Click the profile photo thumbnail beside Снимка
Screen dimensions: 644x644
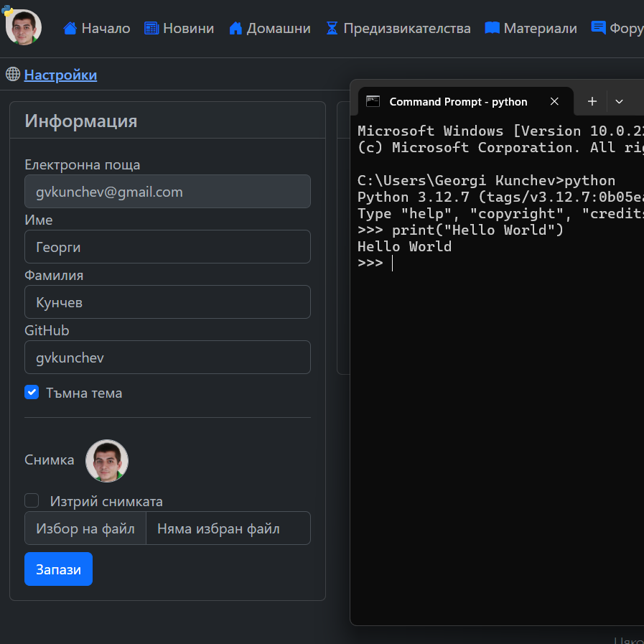pyautogui.click(x=107, y=461)
